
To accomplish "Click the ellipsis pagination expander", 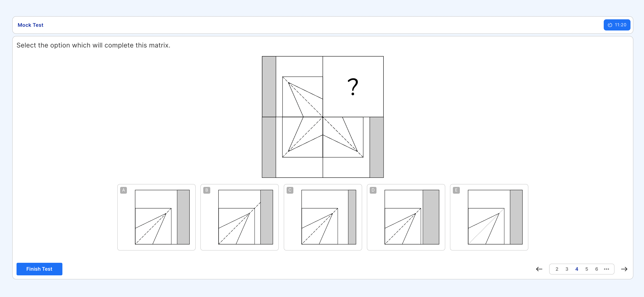I will tap(607, 269).
